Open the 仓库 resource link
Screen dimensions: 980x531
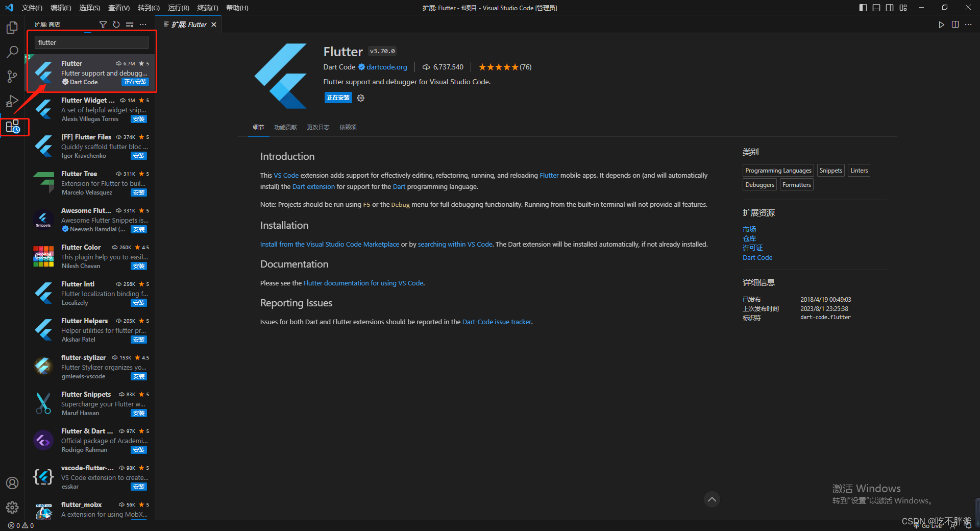click(x=749, y=239)
